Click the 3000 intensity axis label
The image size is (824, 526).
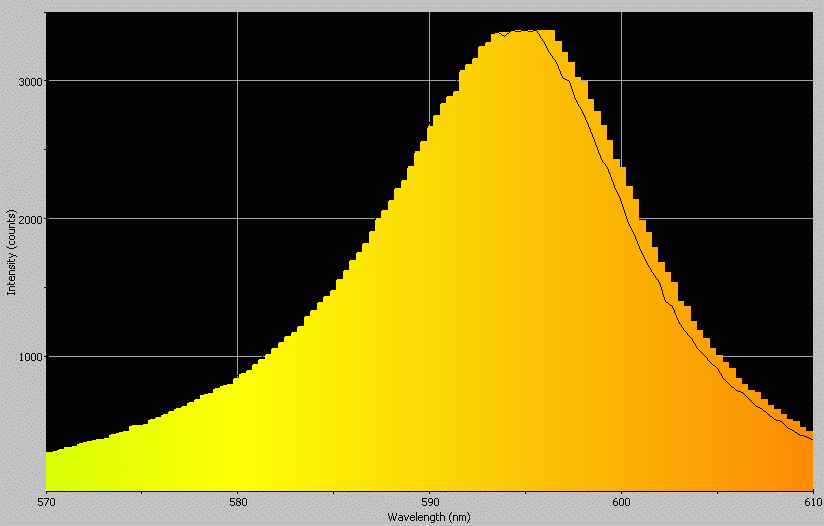click(32, 81)
